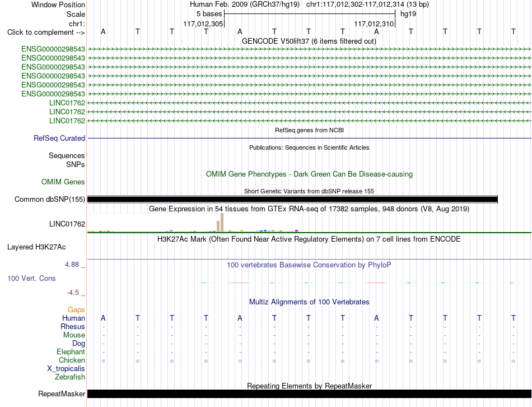Image resolution: width=532 pixels, height=407 pixels.
Task: Open 'Short Genetic Variants from dbSNP release 155'
Action: tap(309, 191)
